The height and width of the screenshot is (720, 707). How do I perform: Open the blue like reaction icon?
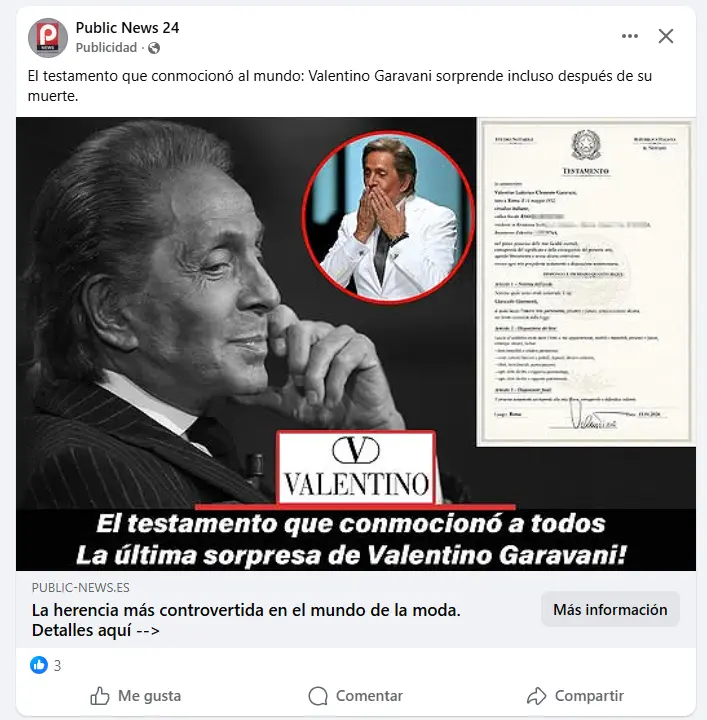(x=39, y=665)
